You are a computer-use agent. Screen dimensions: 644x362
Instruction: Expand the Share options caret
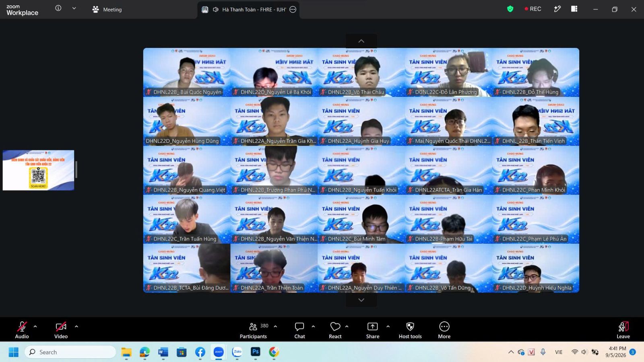[388, 326]
